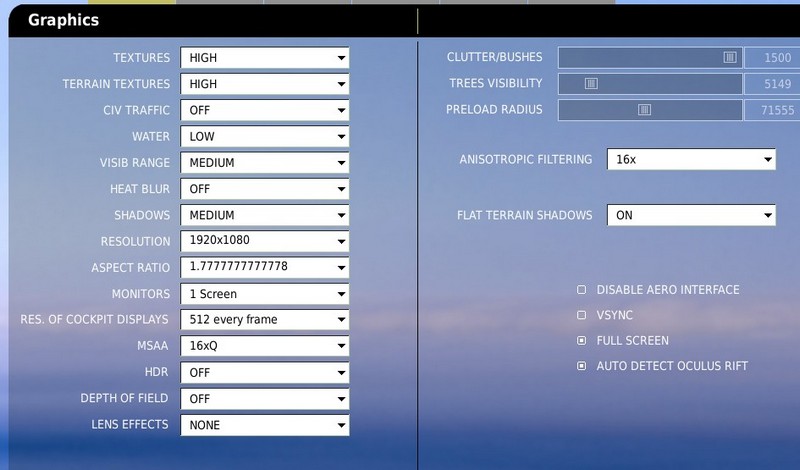The width and height of the screenshot is (800, 470).
Task: Open the HEAT BLUR dropdown
Action: coord(264,189)
